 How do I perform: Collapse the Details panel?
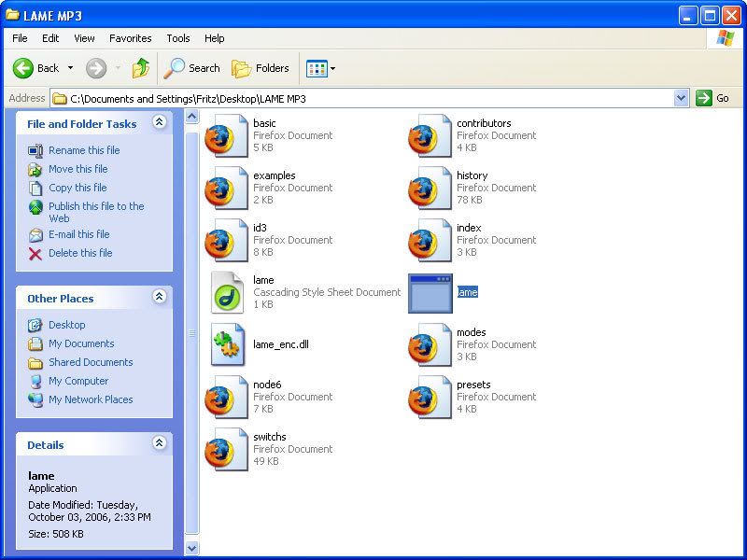pos(159,443)
